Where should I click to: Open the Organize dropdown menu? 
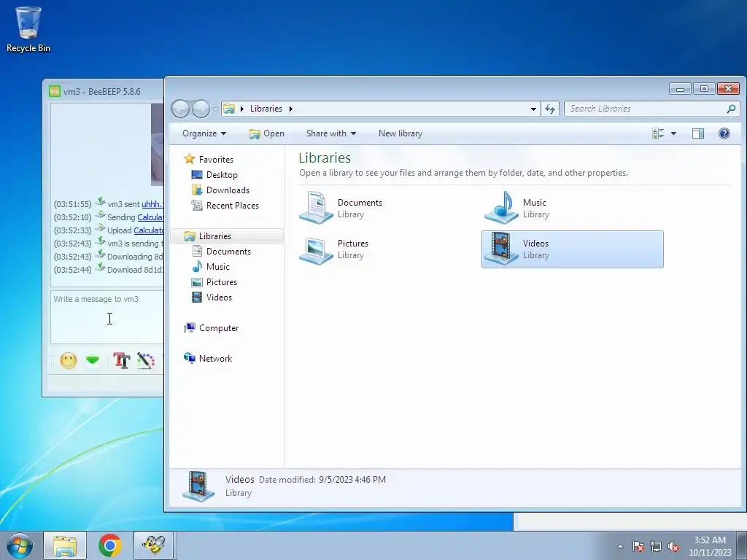204,133
